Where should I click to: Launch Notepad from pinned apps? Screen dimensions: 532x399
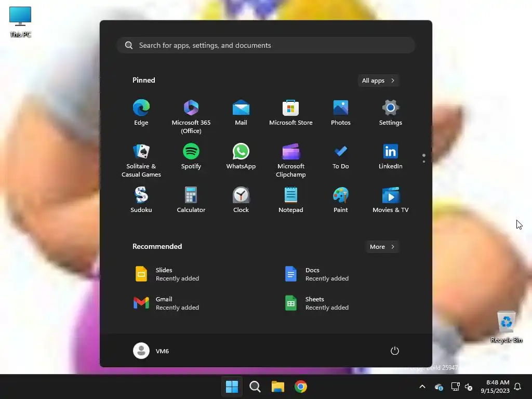(291, 200)
